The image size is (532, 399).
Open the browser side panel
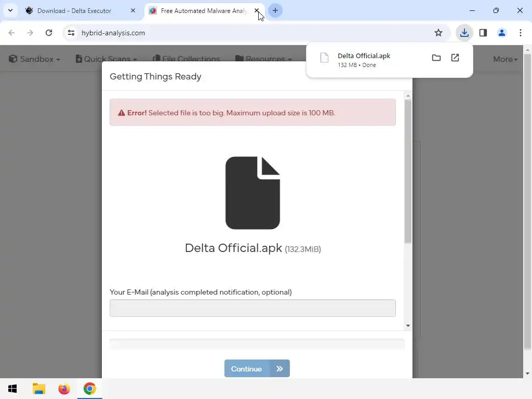click(483, 33)
